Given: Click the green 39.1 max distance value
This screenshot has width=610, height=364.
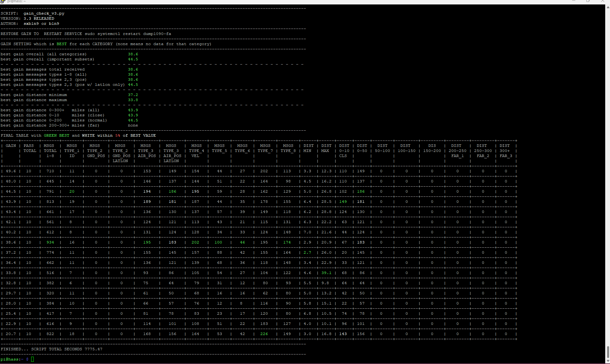Looking at the screenshot, I should click(x=326, y=273).
